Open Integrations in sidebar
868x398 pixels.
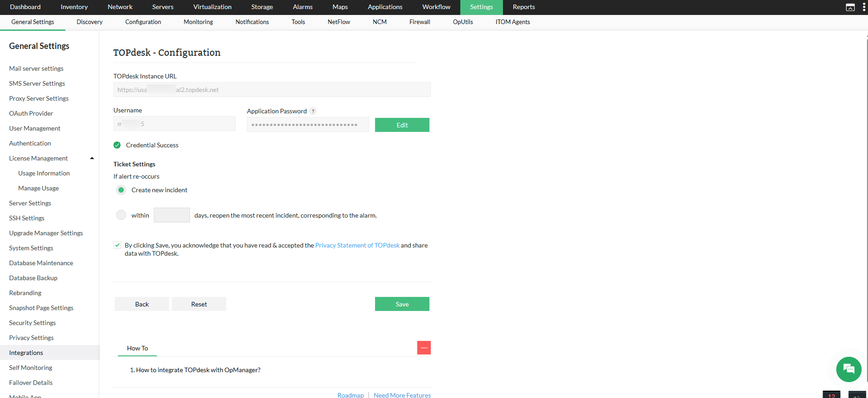tap(49, 353)
